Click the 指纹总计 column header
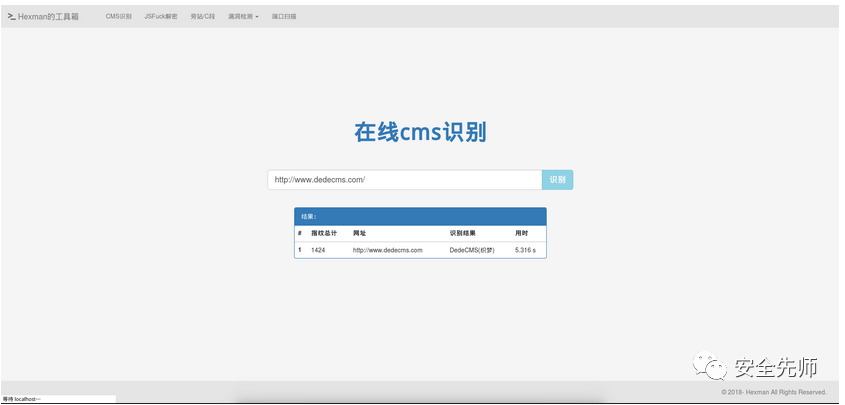 point(324,233)
